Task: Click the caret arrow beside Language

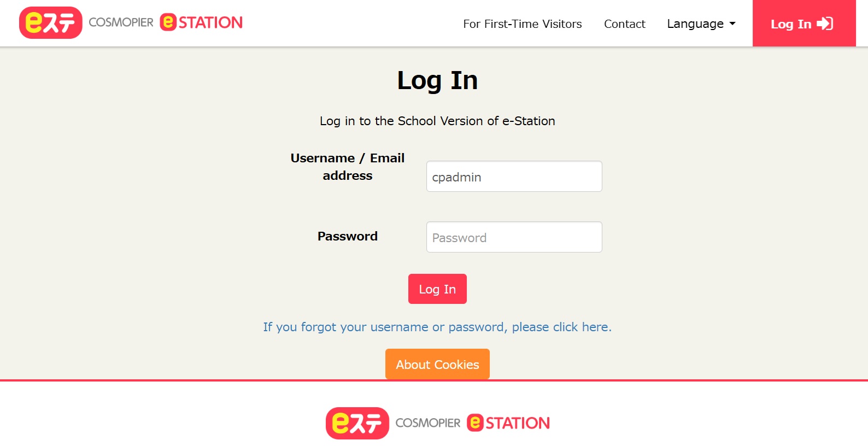Action: [732, 24]
